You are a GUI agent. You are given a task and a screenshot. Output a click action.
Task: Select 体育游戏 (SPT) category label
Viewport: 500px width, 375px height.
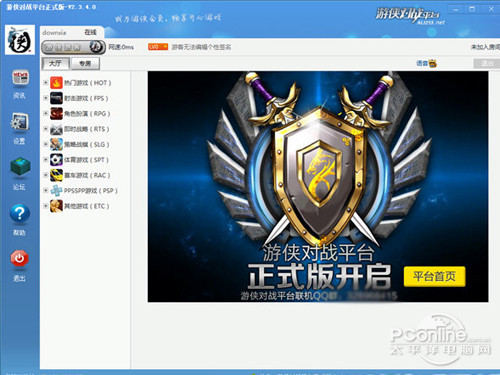click(86, 160)
